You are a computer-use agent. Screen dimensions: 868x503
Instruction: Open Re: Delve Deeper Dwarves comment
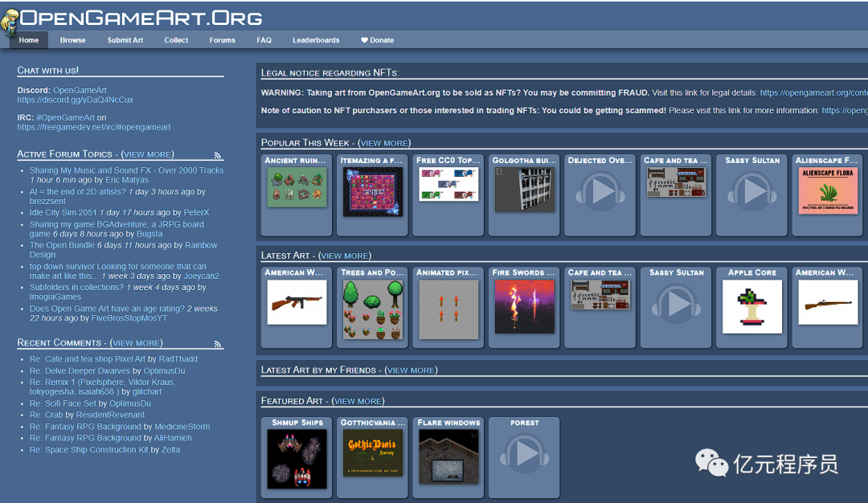click(80, 370)
